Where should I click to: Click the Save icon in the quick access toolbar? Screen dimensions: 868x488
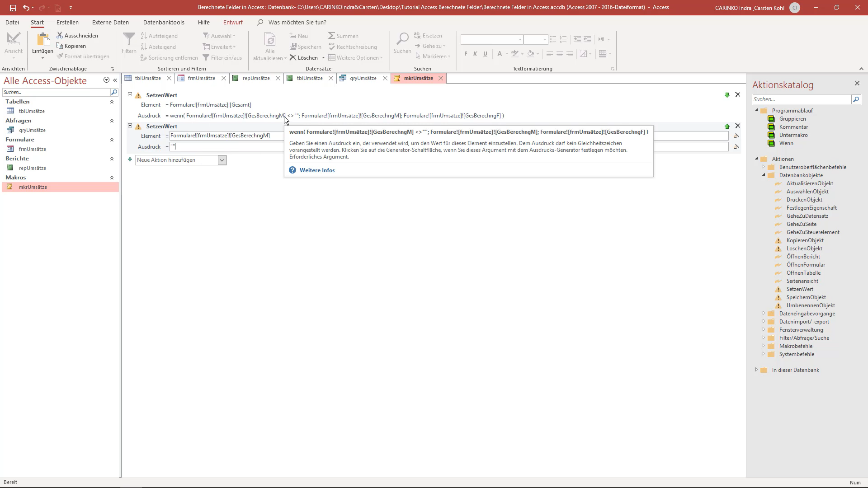[x=13, y=8]
